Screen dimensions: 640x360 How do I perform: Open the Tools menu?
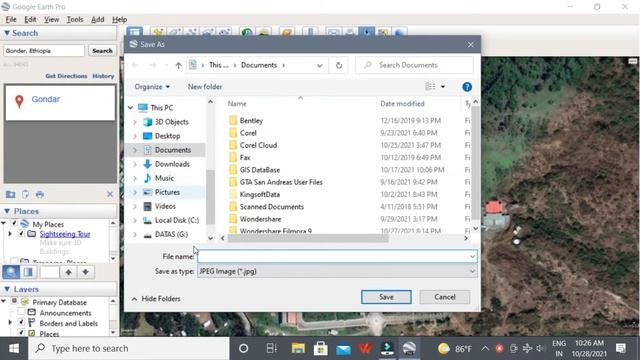point(75,19)
